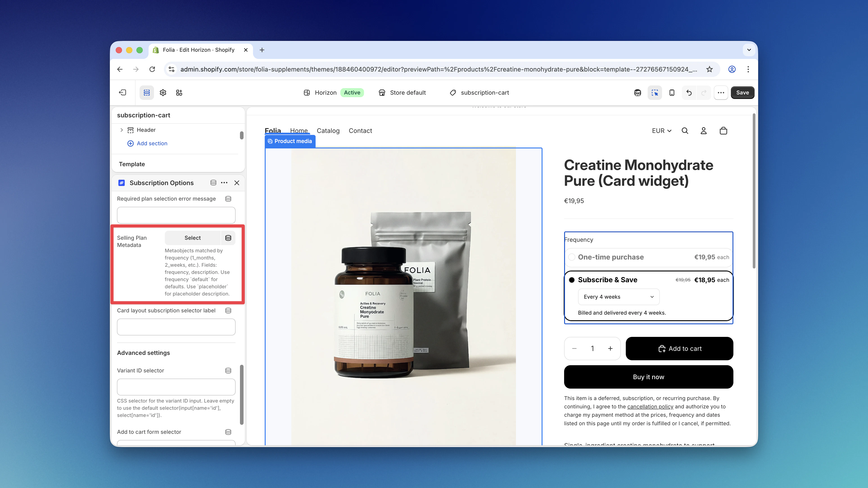Image resolution: width=868 pixels, height=488 pixels.
Task: Click the product title Creatine Monohydrate Pure
Action: point(639,173)
